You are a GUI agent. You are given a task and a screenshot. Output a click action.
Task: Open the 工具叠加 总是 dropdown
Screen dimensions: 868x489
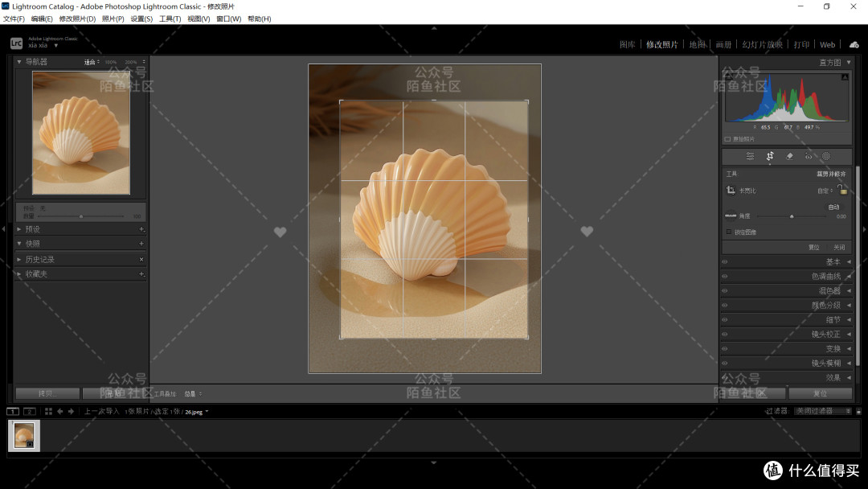point(193,394)
